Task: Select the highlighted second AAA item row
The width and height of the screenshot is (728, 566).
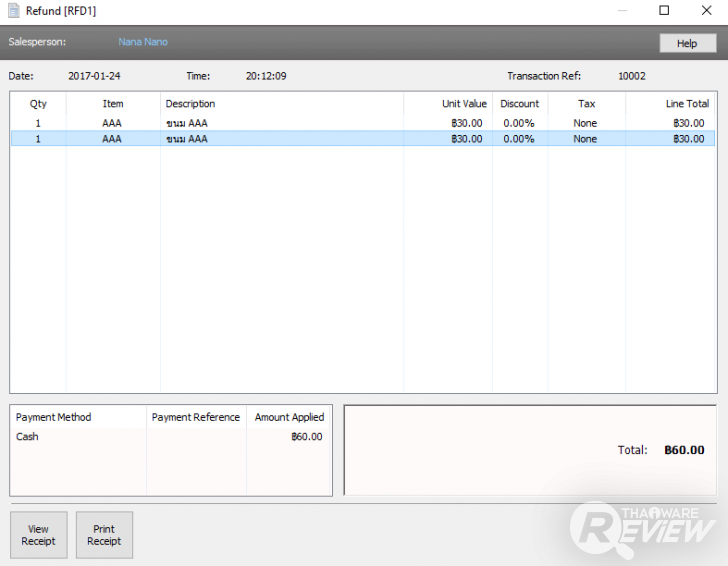Action: click(363, 139)
